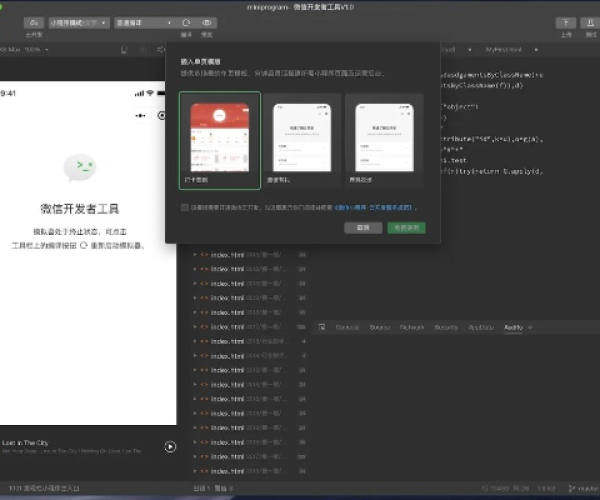Select the red check-in template thumbnail
Screen dimensions: 600x500
pyautogui.click(x=220, y=140)
